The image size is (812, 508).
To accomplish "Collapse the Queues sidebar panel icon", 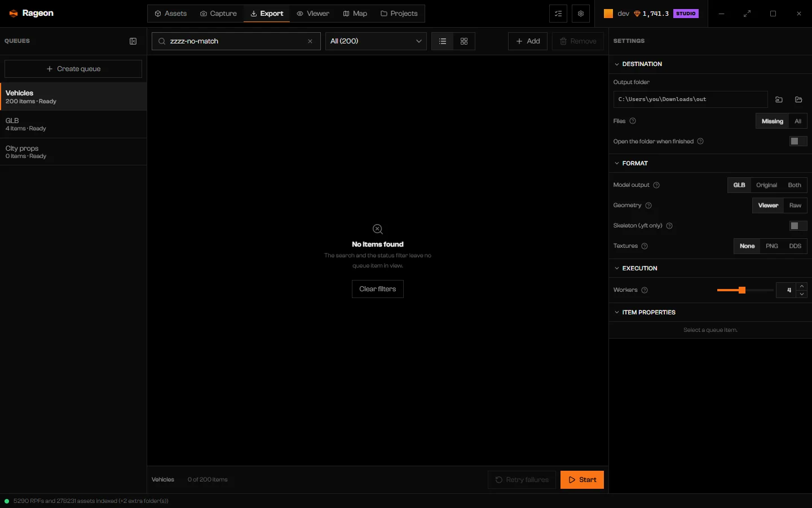I will [133, 41].
